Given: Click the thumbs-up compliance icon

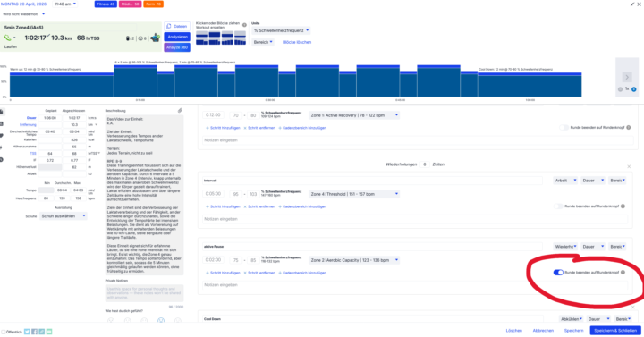Looking at the screenshot, I should [155, 38].
